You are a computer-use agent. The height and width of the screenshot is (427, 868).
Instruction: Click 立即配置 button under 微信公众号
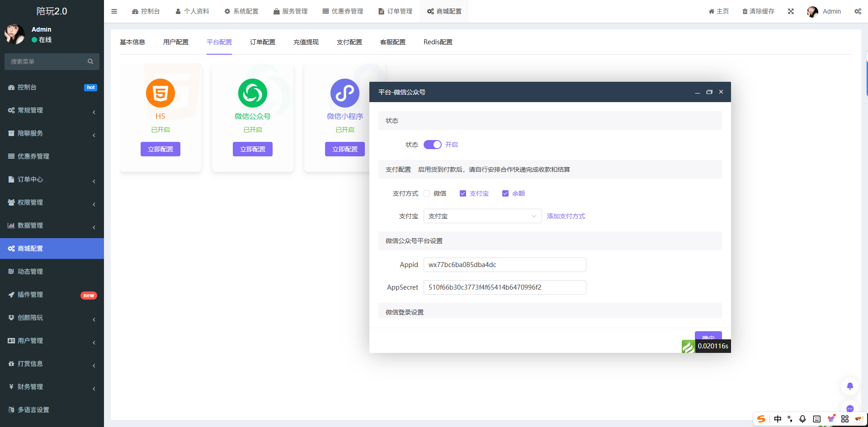[x=253, y=149]
